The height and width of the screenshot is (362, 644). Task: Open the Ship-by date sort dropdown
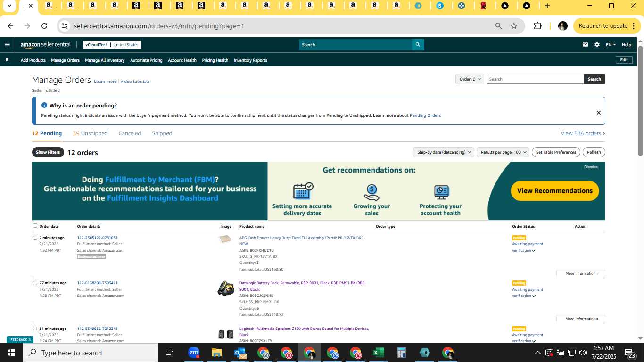[x=443, y=152]
